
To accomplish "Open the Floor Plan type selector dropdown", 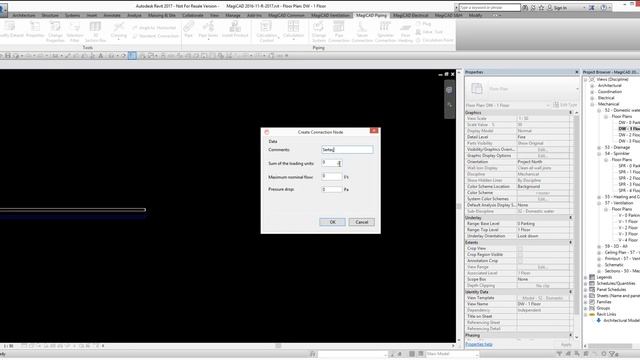I will pos(577,89).
